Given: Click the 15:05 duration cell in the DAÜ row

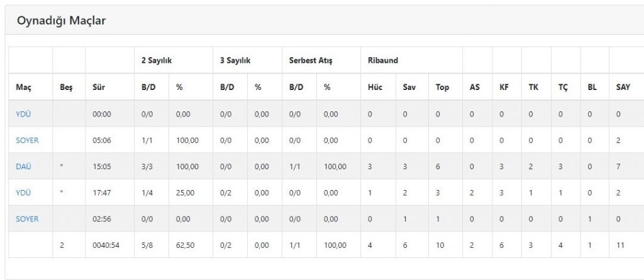Looking at the screenshot, I should pyautogui.click(x=101, y=167).
